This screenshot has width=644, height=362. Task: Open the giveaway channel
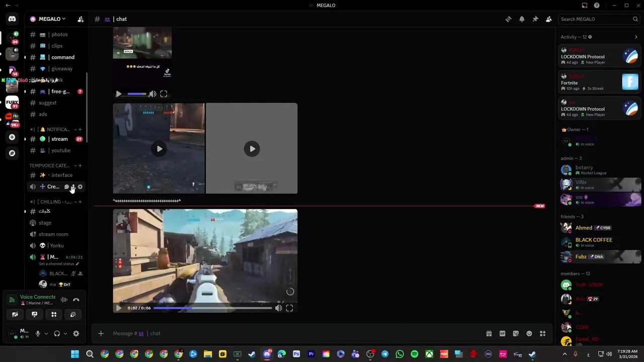tap(55, 69)
